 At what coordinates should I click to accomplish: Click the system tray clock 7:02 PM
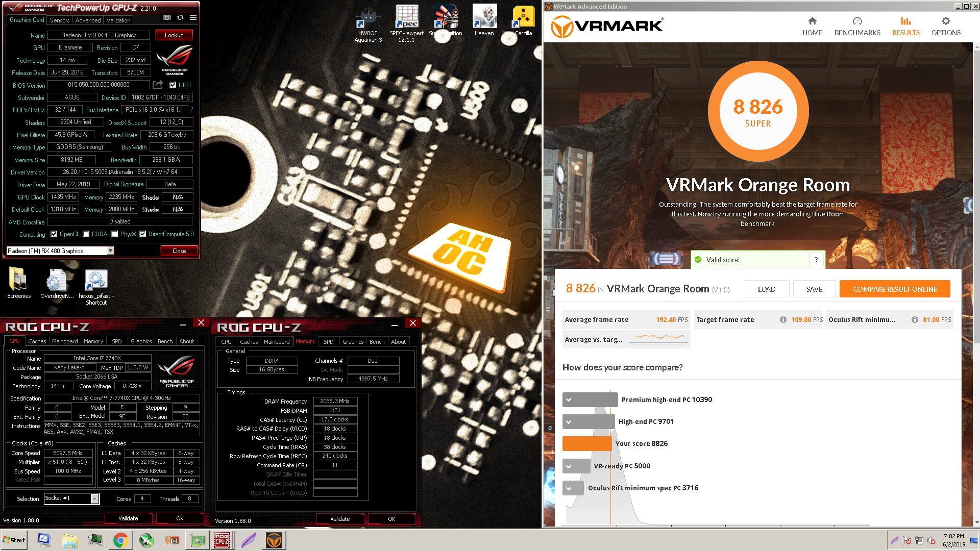pyautogui.click(x=953, y=540)
